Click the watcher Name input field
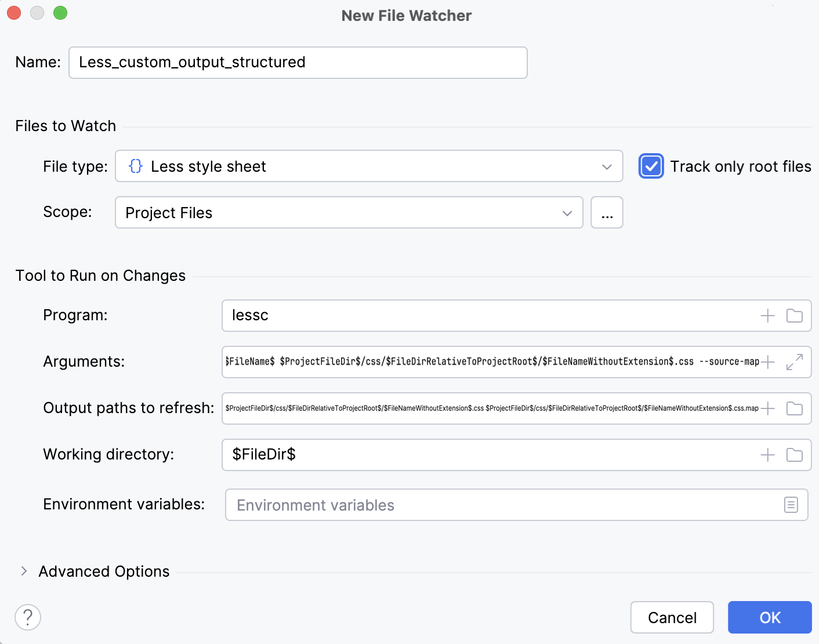This screenshot has width=819, height=644. pyautogui.click(x=297, y=62)
